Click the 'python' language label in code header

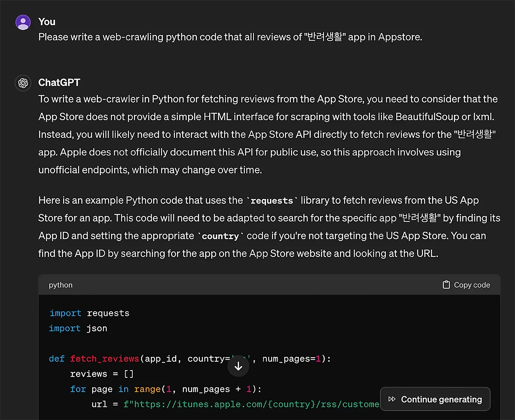(61, 285)
